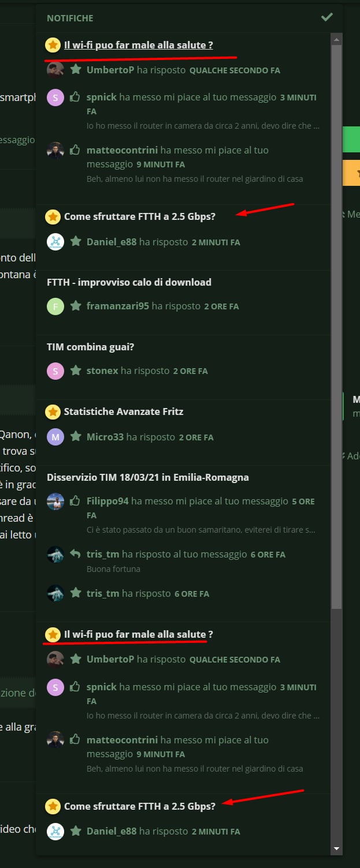Screen dimensions: 360x868
Task: Click the framanzari95 username
Action: coord(118,306)
